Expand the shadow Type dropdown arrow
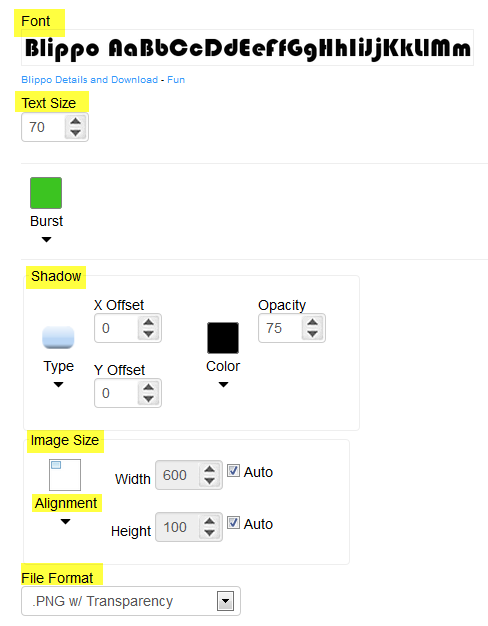488x626 pixels. pos(58,384)
